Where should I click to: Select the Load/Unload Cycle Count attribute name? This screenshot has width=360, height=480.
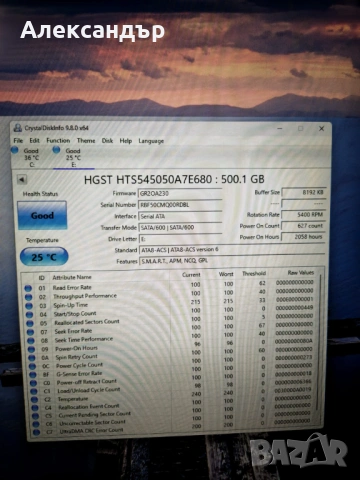point(89,390)
